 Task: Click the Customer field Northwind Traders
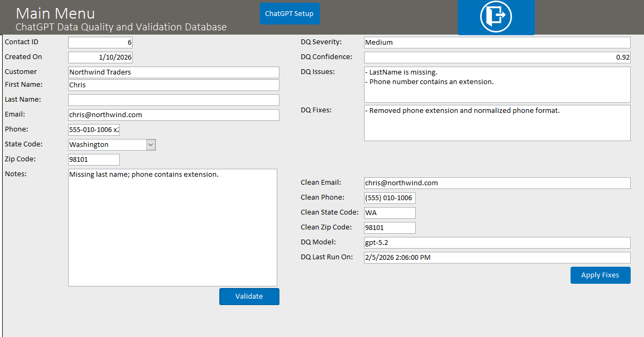point(174,72)
